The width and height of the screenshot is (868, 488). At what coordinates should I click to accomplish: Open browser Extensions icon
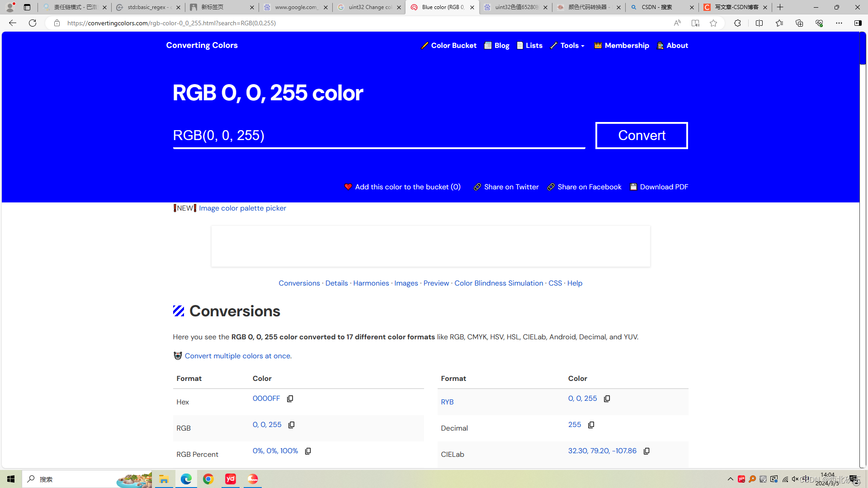(x=737, y=23)
